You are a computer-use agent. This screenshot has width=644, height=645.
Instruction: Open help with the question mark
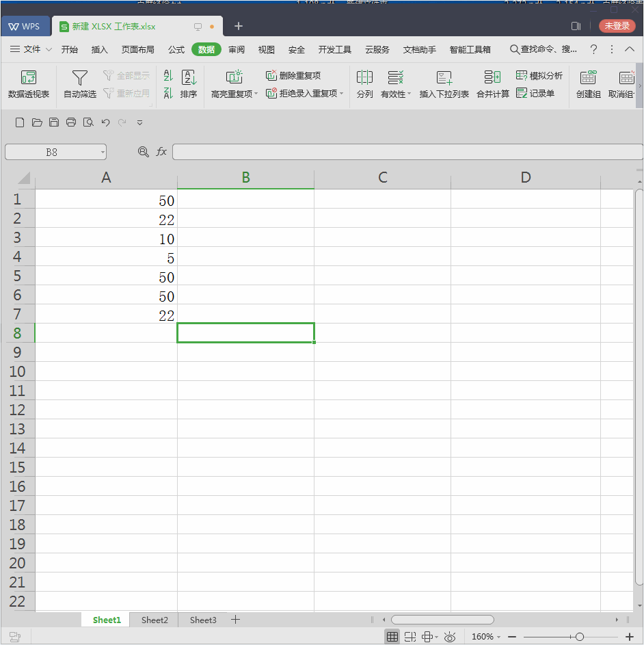tap(593, 49)
